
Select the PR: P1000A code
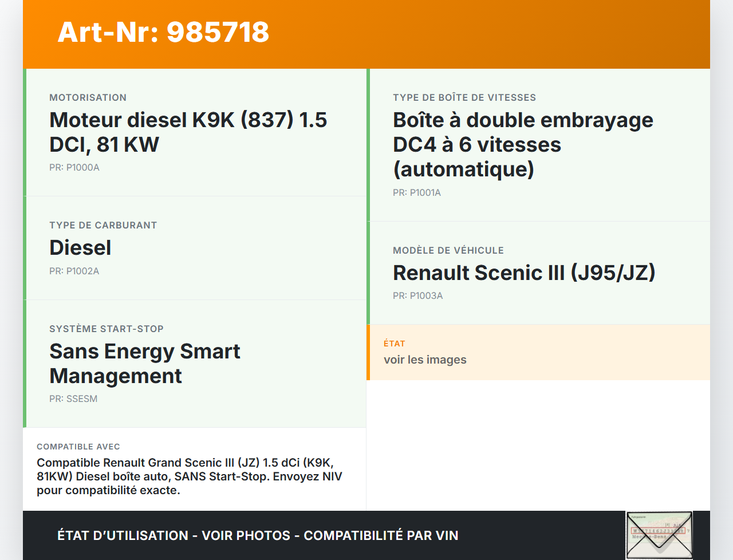point(74,168)
